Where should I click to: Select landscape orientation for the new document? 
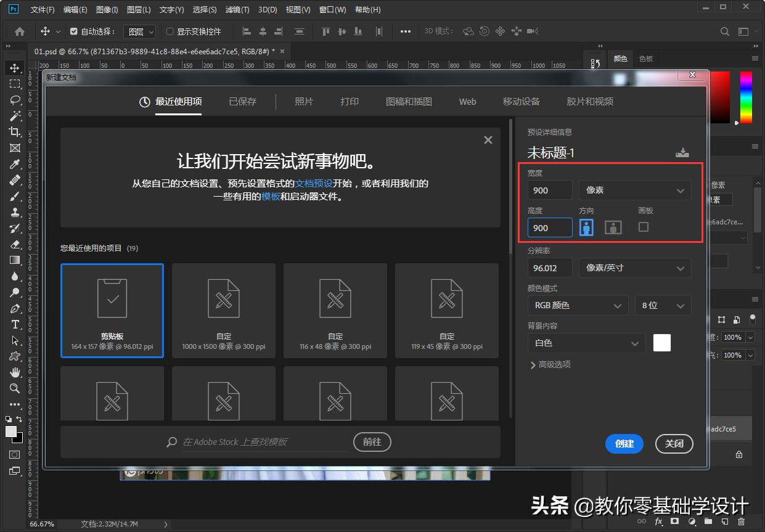613,227
